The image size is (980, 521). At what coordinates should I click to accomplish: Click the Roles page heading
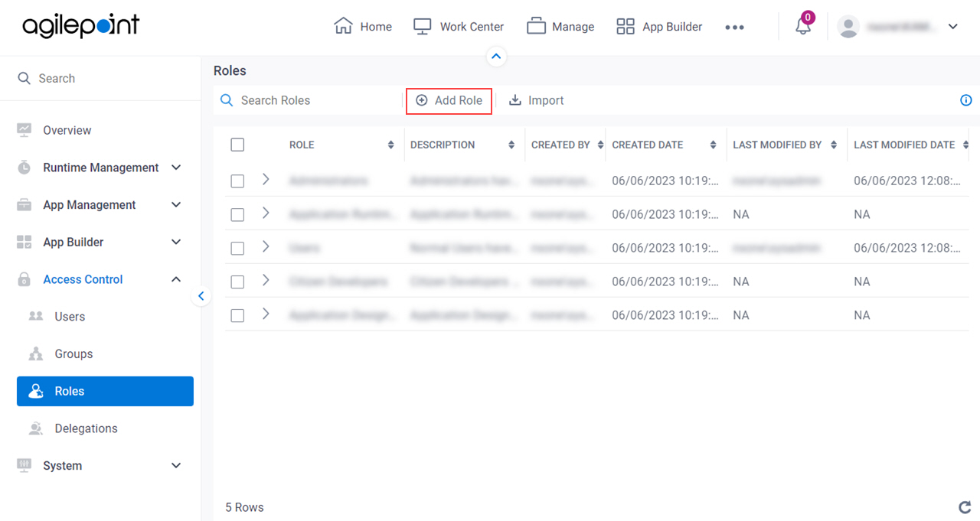(230, 70)
